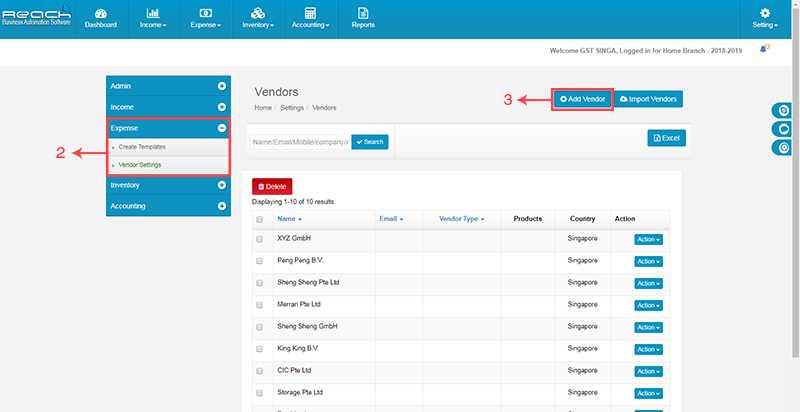Expand the Income sidebar section plus icon

[222, 107]
